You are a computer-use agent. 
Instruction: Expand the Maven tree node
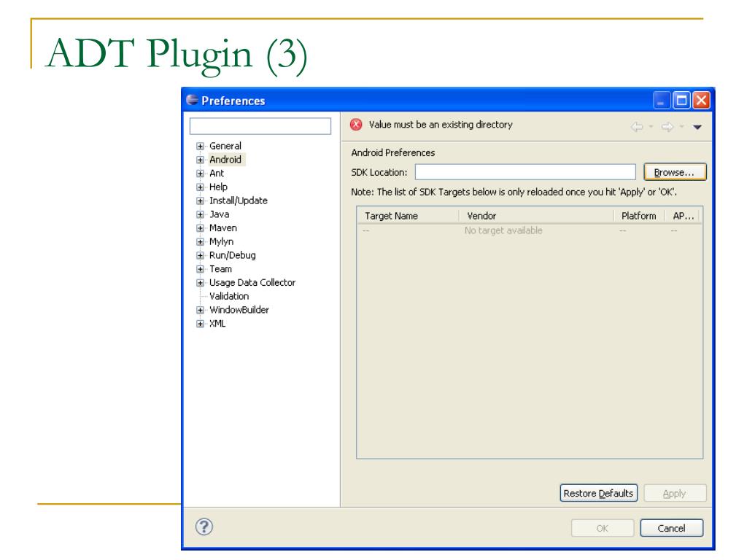tap(200, 228)
